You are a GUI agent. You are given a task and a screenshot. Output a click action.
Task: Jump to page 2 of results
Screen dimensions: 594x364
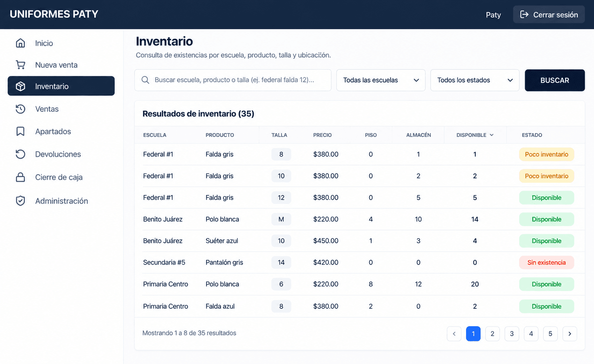(x=492, y=334)
